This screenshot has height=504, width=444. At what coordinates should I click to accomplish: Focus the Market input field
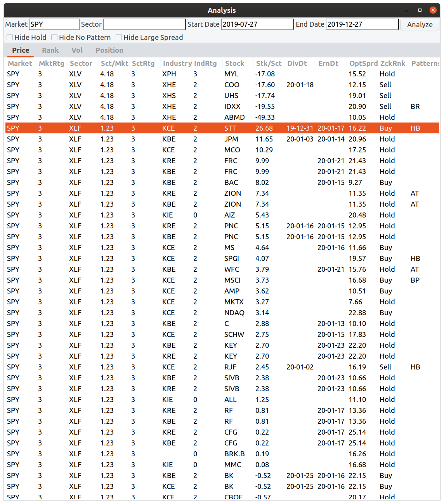pyautogui.click(x=54, y=24)
